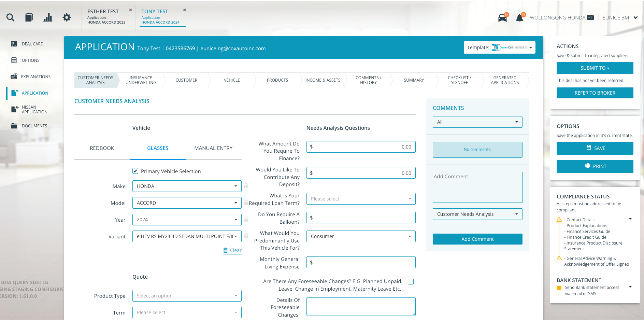Click the finance amount required field

(x=361, y=147)
